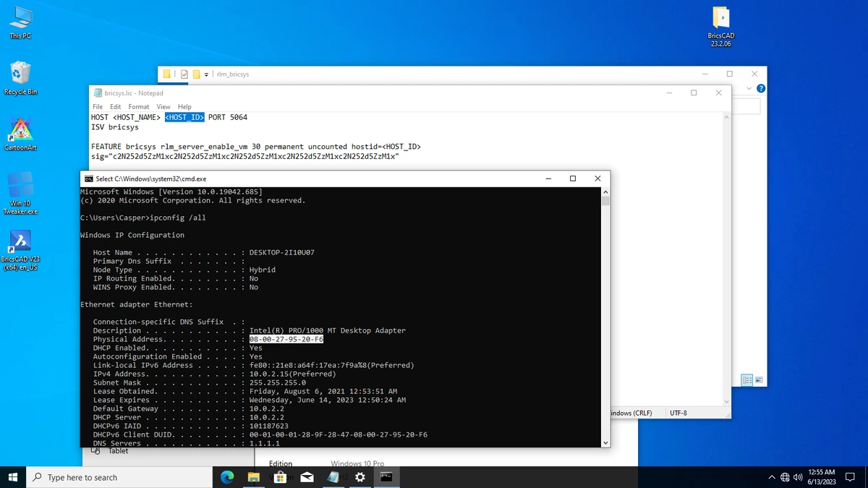Open the Customize Quick Access Toolbar arrow in Explorer

click(x=206, y=74)
